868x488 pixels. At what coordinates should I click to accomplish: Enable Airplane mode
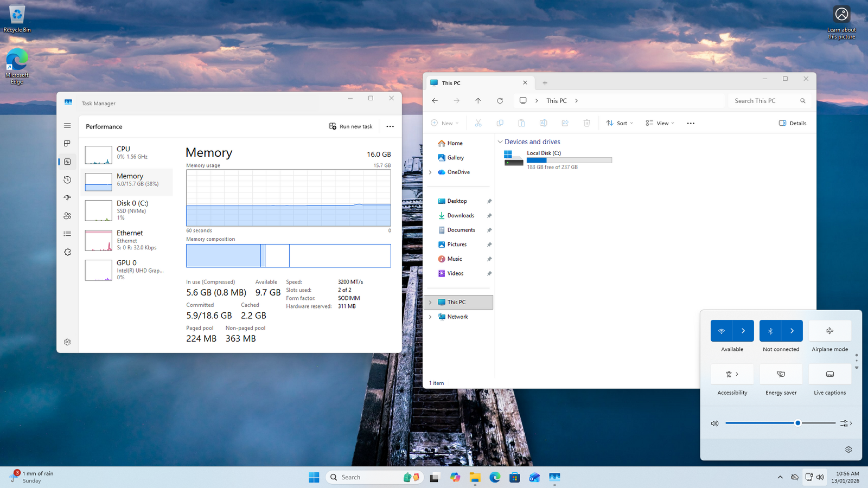pyautogui.click(x=829, y=331)
